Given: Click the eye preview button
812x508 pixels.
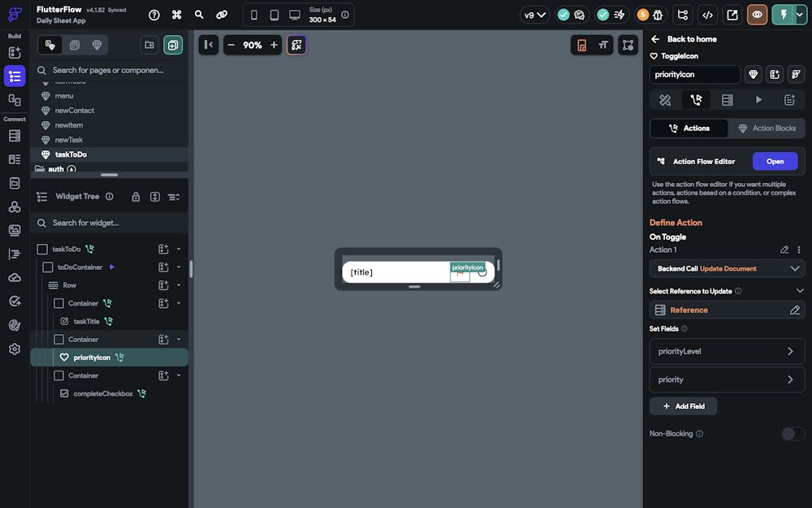Looking at the screenshot, I should [x=757, y=15].
